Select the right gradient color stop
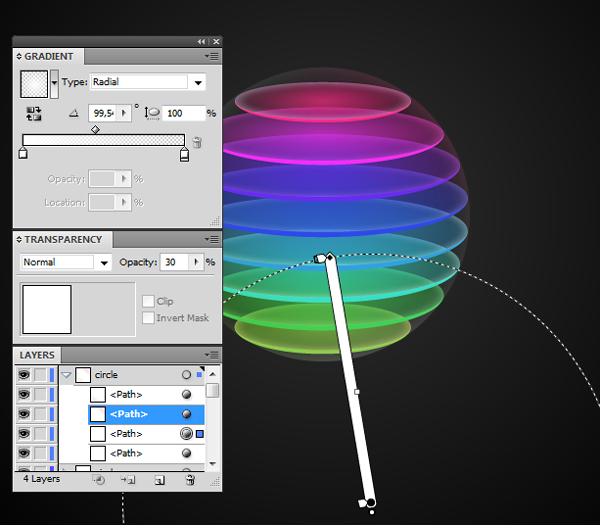Screen dimensions: 600x525 coord(184,155)
